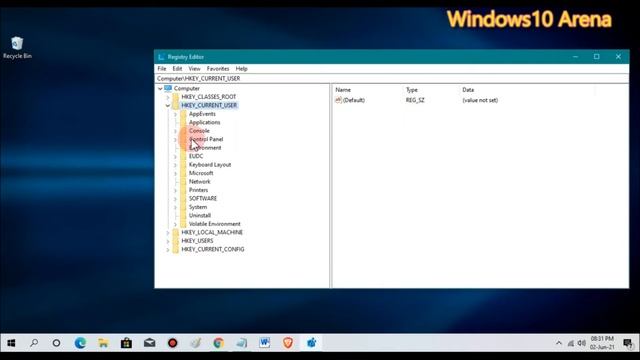Open the taskbar clock and date
Screen dimensions: 640x360
click(x=602, y=343)
